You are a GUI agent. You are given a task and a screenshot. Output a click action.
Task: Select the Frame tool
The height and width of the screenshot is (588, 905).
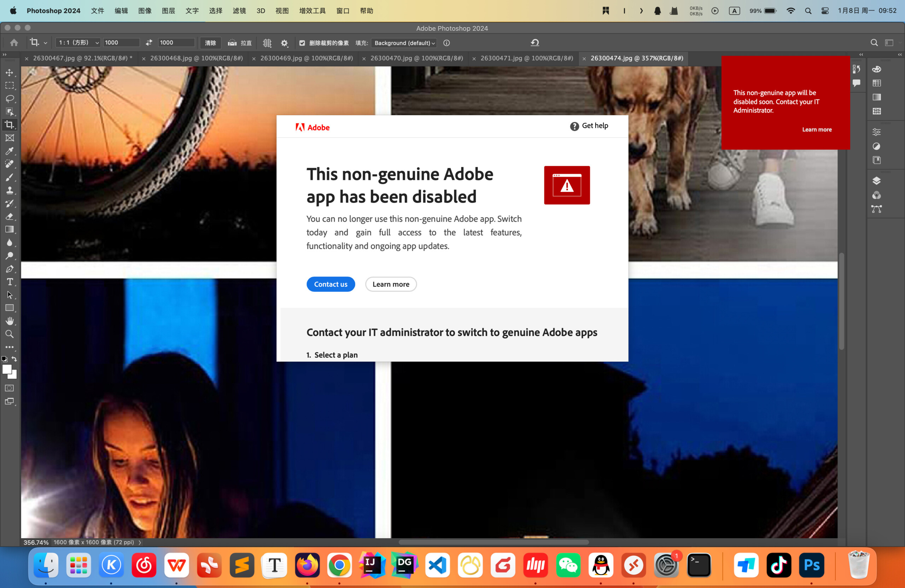point(10,138)
